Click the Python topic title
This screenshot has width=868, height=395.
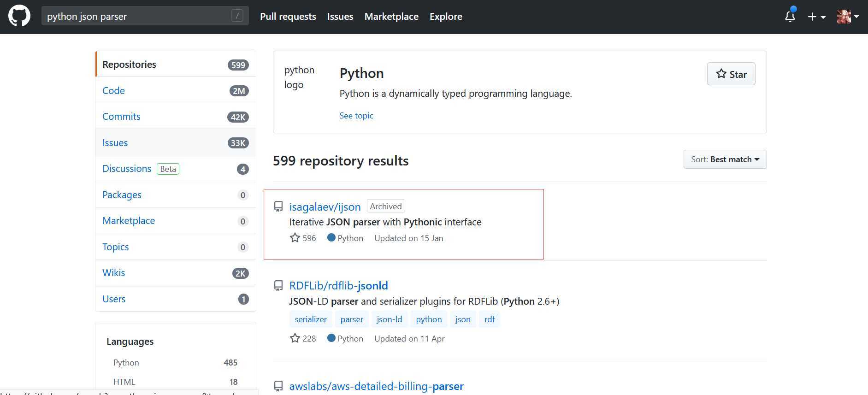point(362,73)
